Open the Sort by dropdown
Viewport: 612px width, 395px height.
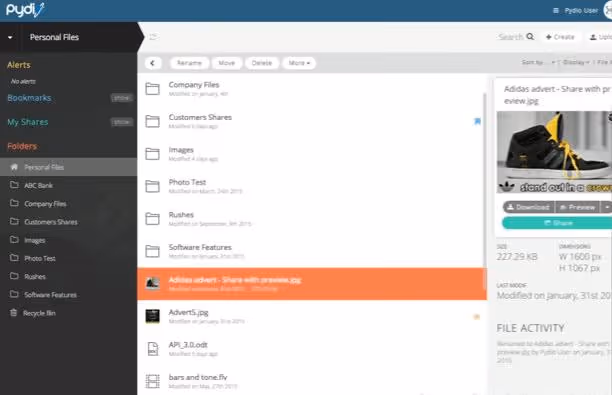point(538,62)
